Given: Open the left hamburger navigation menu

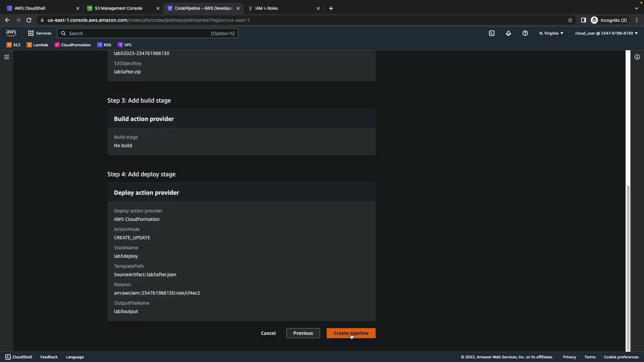Looking at the screenshot, I should tap(7, 57).
